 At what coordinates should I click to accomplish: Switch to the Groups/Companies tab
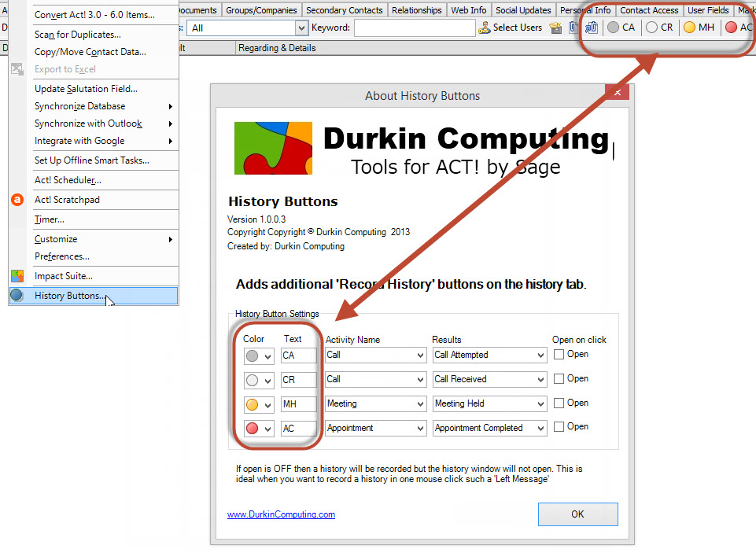click(x=261, y=10)
